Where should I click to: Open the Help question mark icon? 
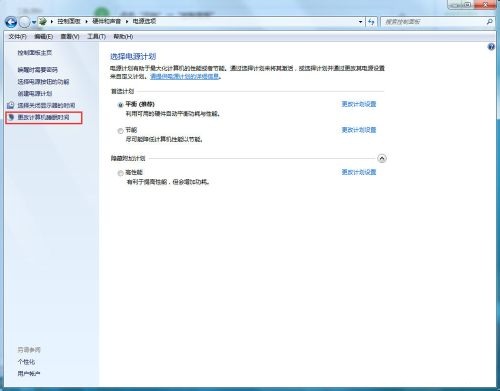point(491,47)
